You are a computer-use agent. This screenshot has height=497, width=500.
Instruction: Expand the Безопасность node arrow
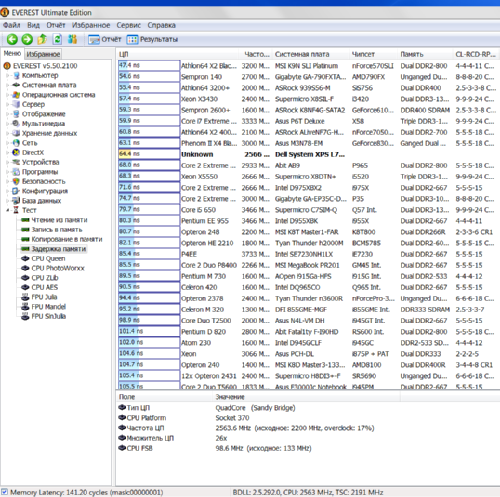click(8, 181)
